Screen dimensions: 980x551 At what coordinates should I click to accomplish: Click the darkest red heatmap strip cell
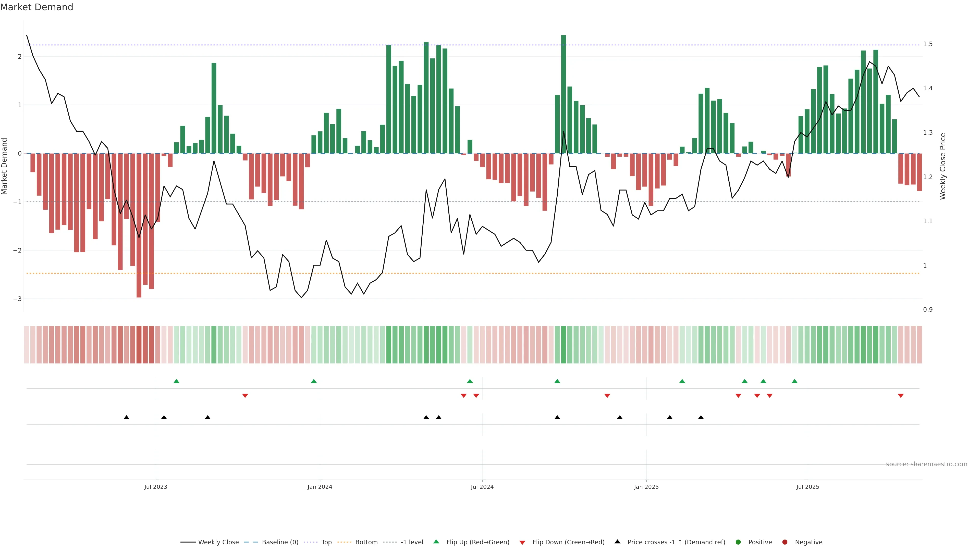(139, 345)
